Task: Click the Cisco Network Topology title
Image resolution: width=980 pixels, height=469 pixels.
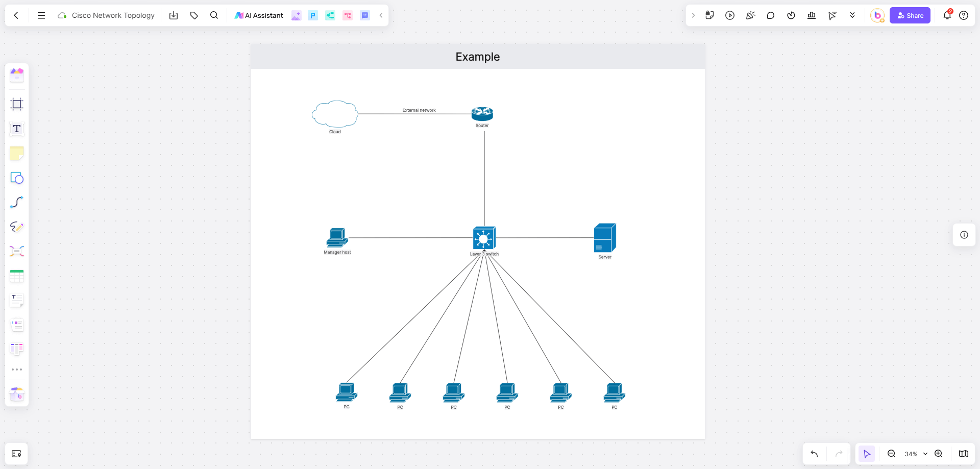Action: pyautogui.click(x=113, y=15)
